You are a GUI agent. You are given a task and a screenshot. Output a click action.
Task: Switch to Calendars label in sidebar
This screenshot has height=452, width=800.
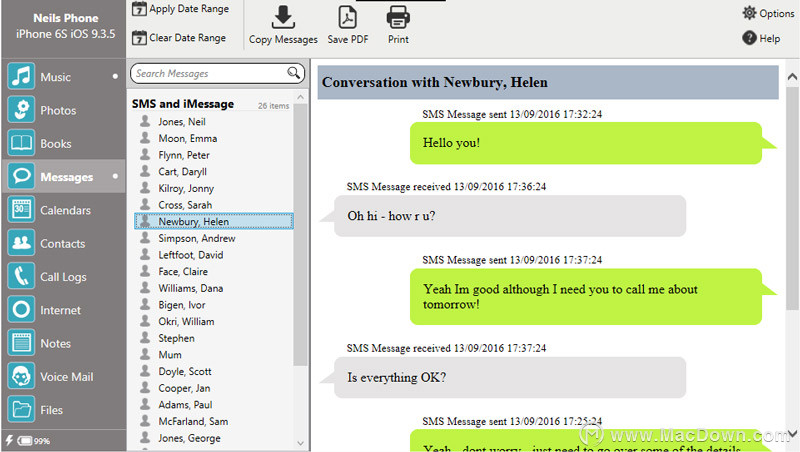65,210
